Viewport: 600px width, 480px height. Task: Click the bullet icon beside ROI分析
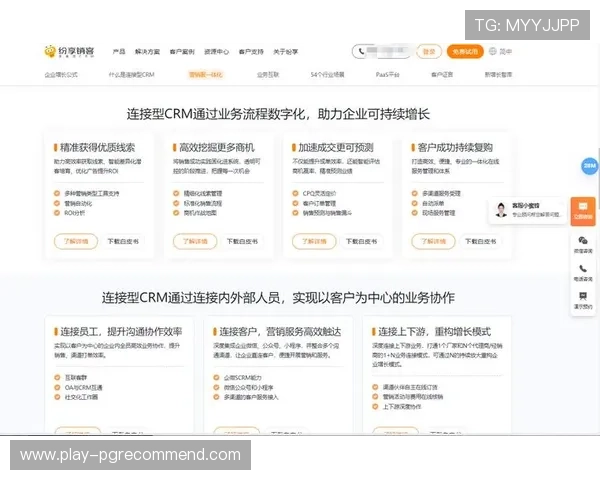(x=57, y=213)
